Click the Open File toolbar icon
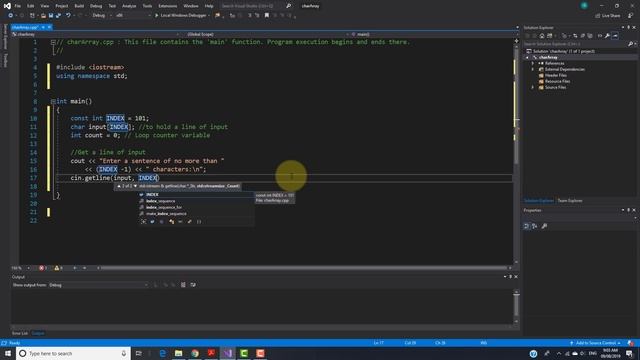 [x=43, y=16]
